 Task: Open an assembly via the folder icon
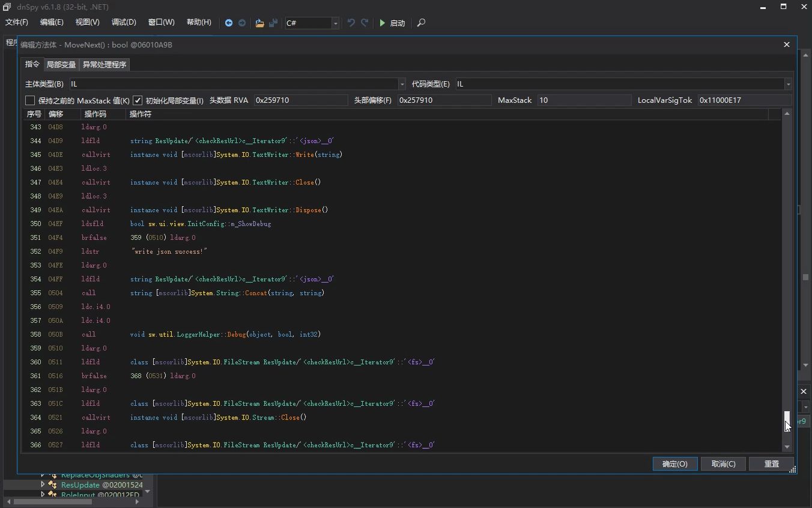(259, 23)
